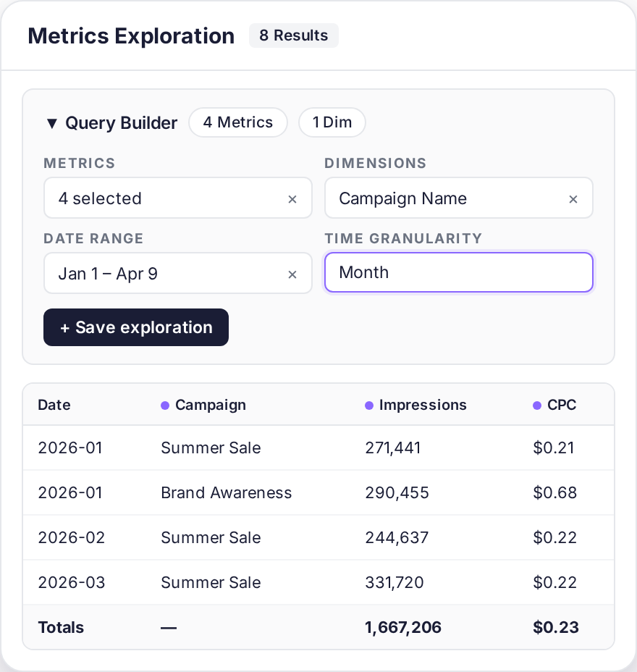Open the Metrics 4 selected dropdown

[178, 198]
